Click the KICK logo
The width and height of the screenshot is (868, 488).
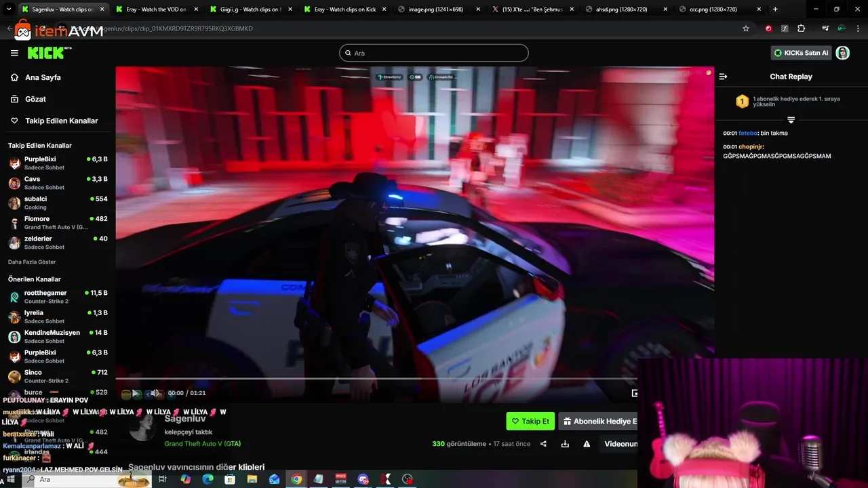(x=50, y=53)
